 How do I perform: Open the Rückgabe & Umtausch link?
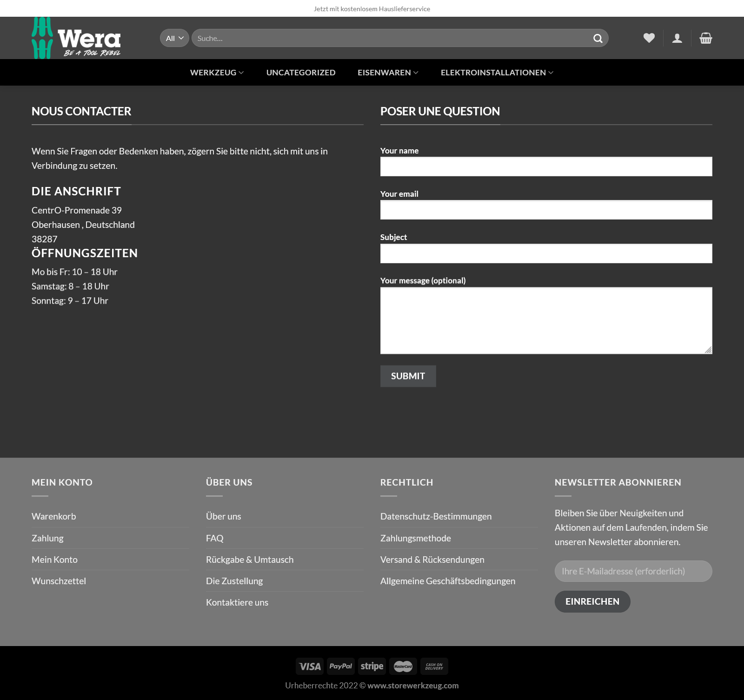(250, 560)
